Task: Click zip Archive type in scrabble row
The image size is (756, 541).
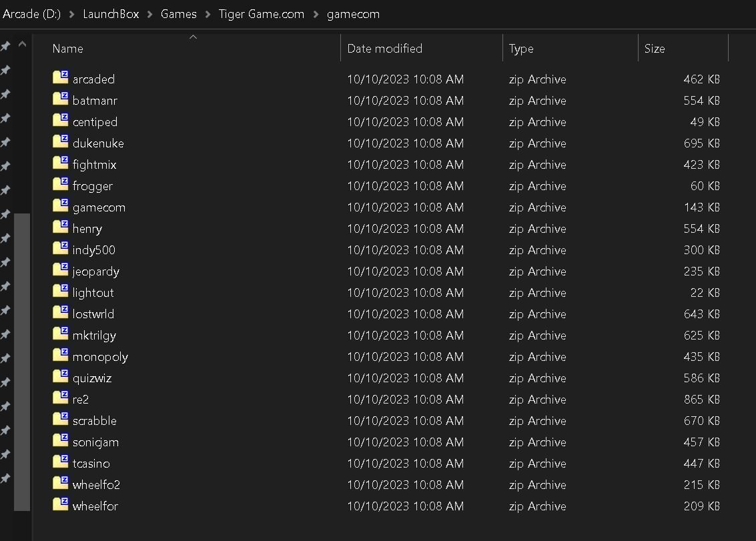Action: (x=538, y=421)
